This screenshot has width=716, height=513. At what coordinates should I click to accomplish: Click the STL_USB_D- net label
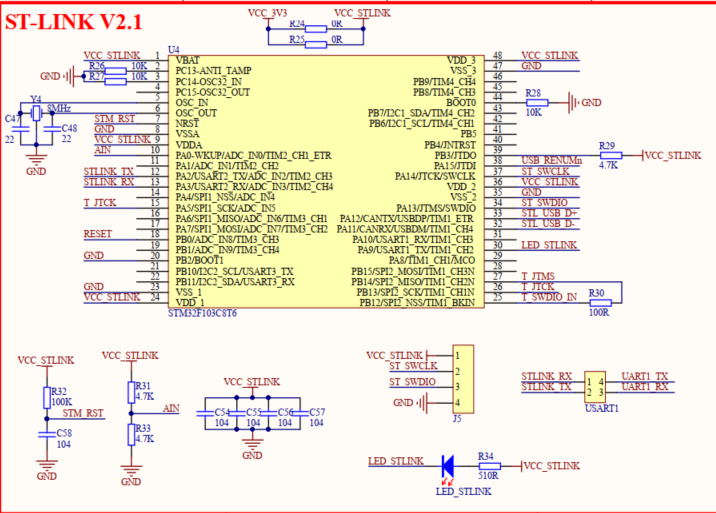tap(548, 224)
